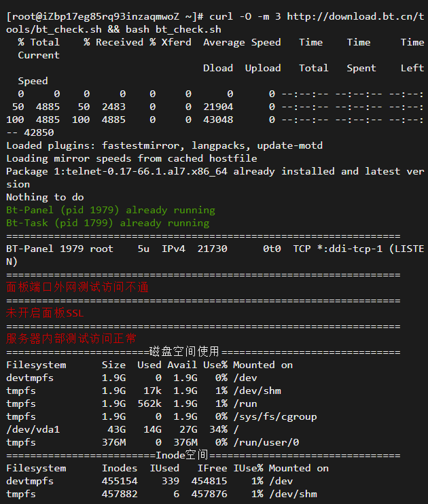Click the "Inode空间" section header

[181, 455]
